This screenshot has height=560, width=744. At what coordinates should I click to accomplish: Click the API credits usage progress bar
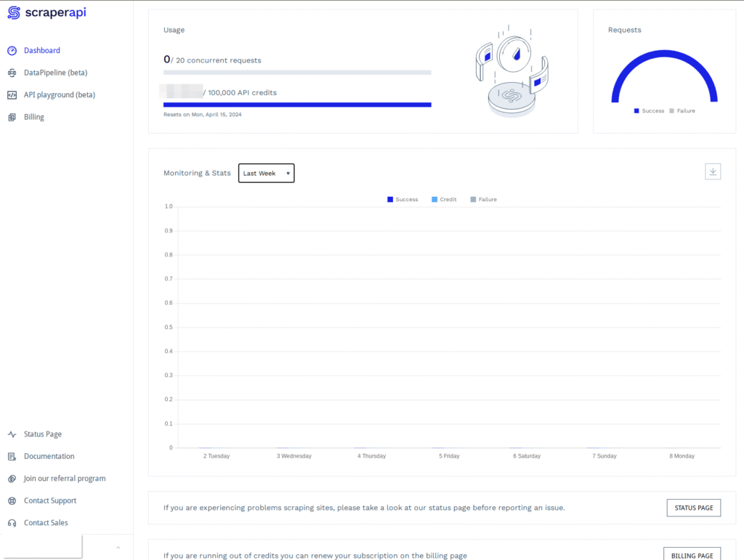pos(297,104)
